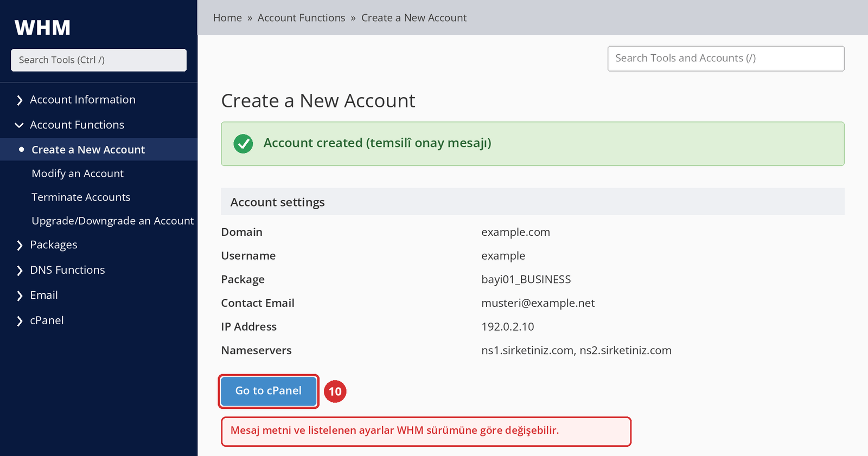This screenshot has width=868, height=456.
Task: Click the contact email musteri@example.net
Action: click(538, 303)
